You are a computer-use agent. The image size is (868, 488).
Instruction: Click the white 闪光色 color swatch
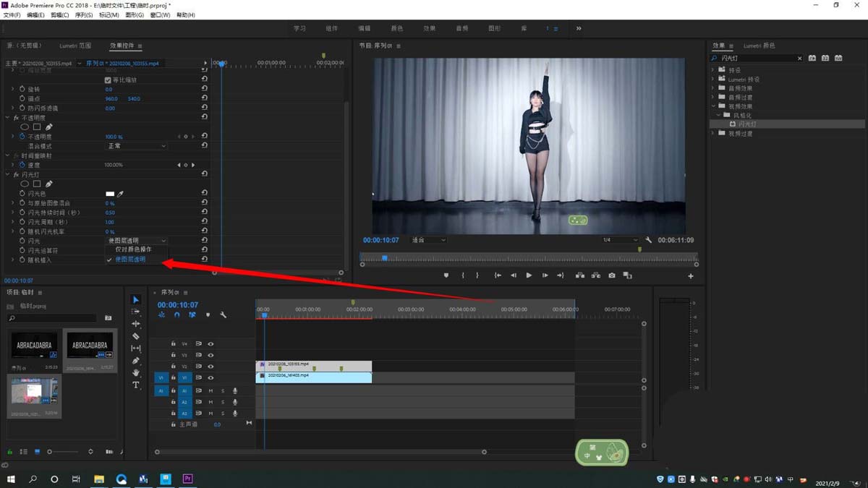click(x=110, y=194)
